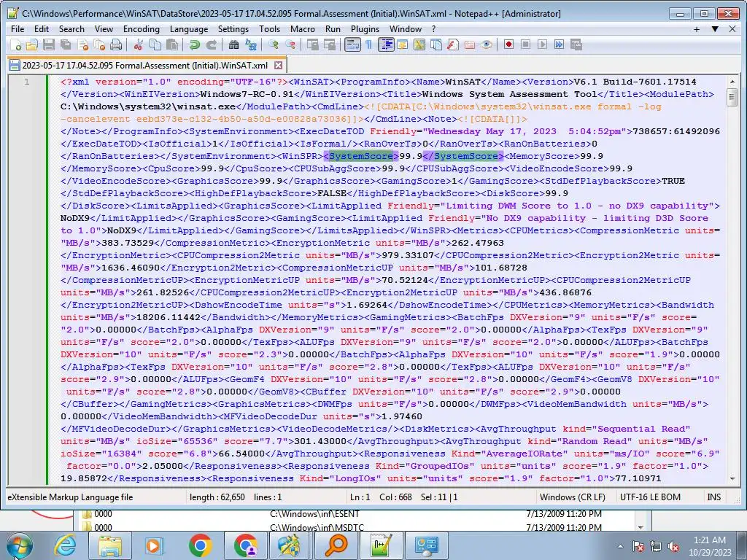Click the Zoom Out magnifier icon
This screenshot has height=560, width=747.
pyautogui.click(x=290, y=44)
